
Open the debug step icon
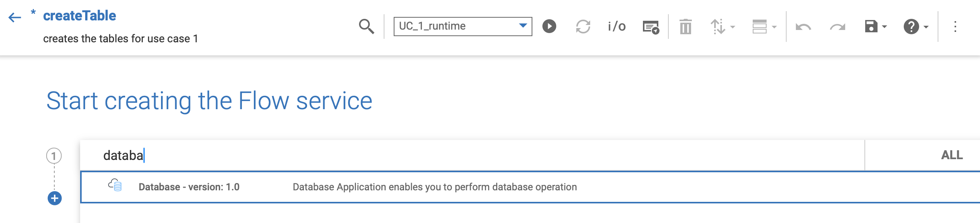click(x=651, y=27)
